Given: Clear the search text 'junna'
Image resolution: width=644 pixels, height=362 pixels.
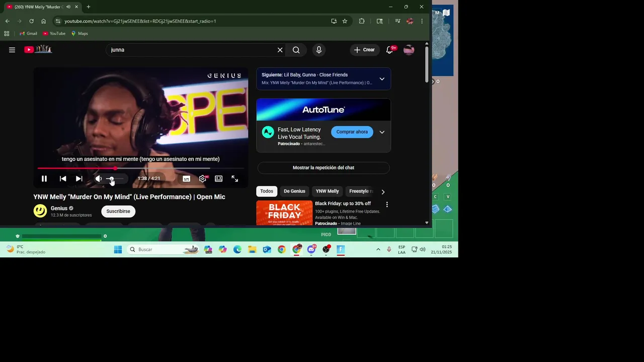Looking at the screenshot, I should click(280, 50).
